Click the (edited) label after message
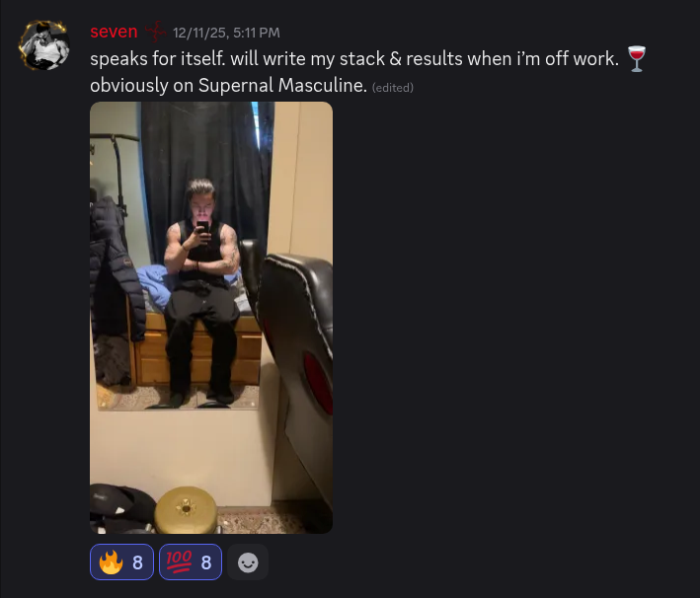 pos(393,88)
